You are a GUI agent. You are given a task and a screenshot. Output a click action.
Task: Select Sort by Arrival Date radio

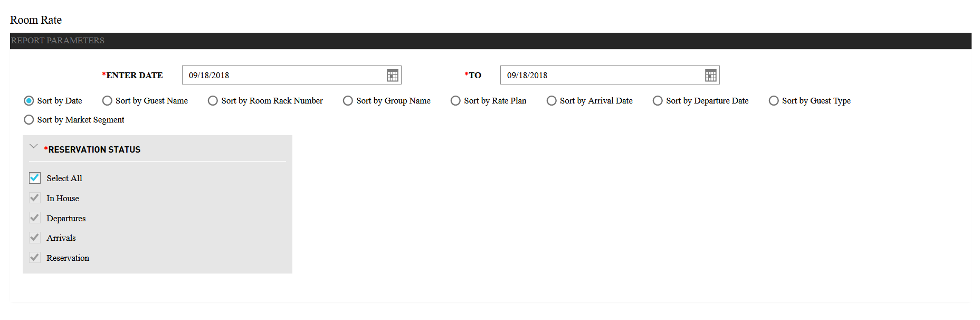(551, 101)
